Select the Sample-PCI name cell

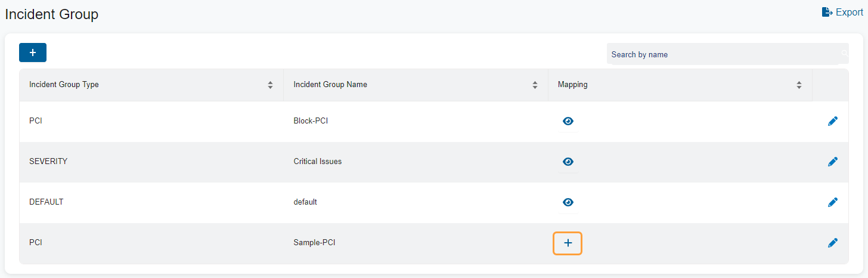(314, 243)
